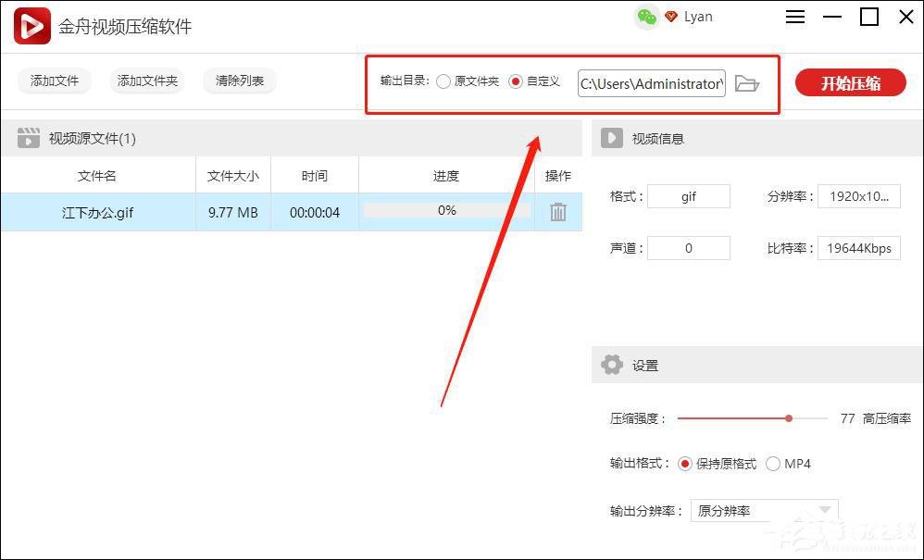924x560 pixels.
Task: Click the 操作 column header
Action: (558, 176)
